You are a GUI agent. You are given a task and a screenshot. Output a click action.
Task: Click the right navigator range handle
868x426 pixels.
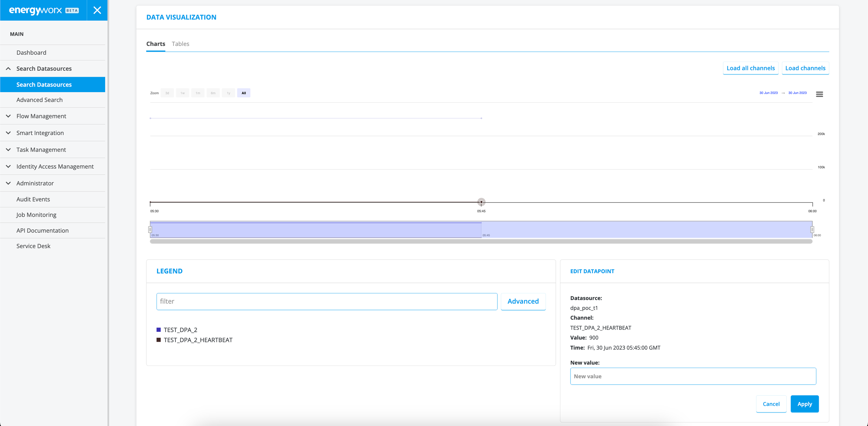click(x=812, y=229)
